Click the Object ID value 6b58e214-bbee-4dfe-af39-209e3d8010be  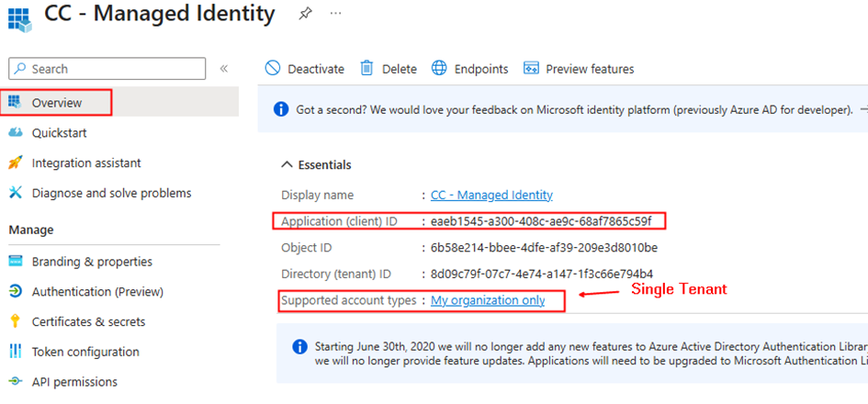[544, 247]
